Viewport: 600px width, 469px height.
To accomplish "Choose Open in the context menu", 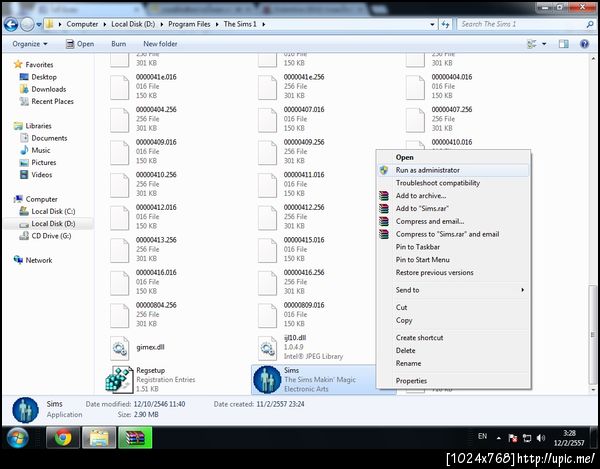I will 453,157.
